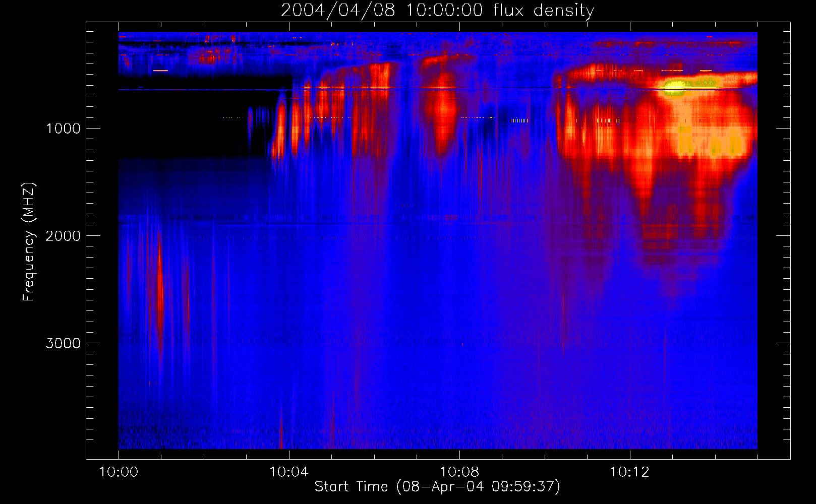Click the red burst blob near 10:07:30 around 1000 MHz
816x504 pixels.
pyautogui.click(x=443, y=111)
